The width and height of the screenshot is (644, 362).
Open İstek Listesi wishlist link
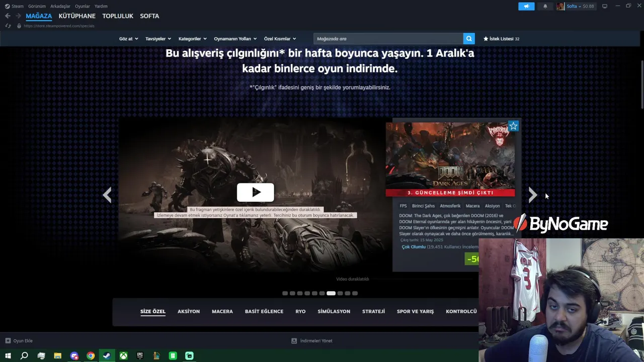[501, 39]
